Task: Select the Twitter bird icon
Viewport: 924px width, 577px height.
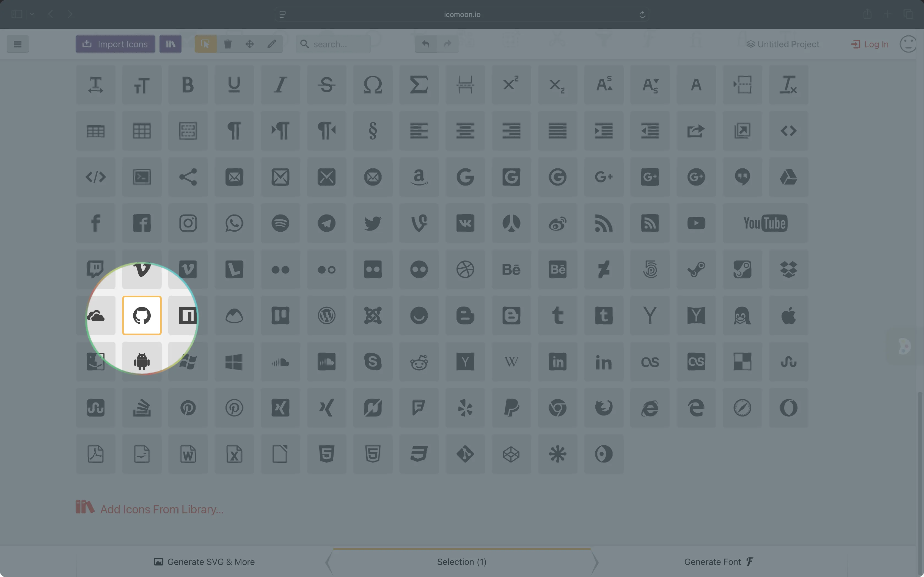Action: [x=373, y=223]
